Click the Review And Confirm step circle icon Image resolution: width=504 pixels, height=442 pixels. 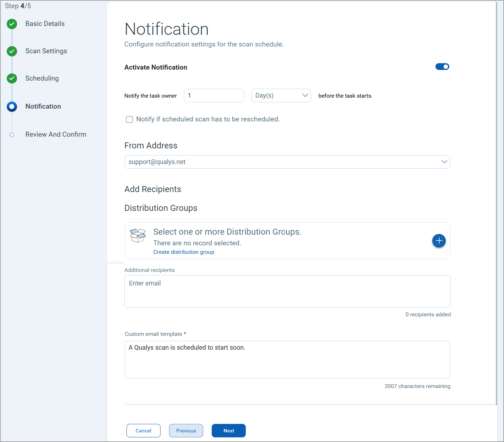(12, 134)
